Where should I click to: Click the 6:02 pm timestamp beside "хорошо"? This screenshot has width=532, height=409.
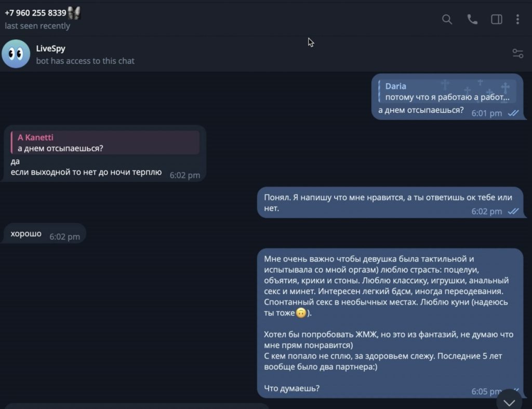[65, 237]
